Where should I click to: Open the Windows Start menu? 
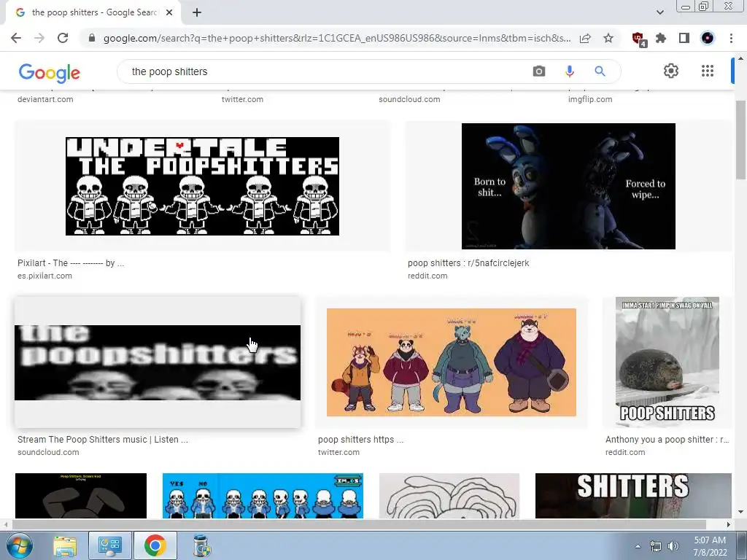20,545
